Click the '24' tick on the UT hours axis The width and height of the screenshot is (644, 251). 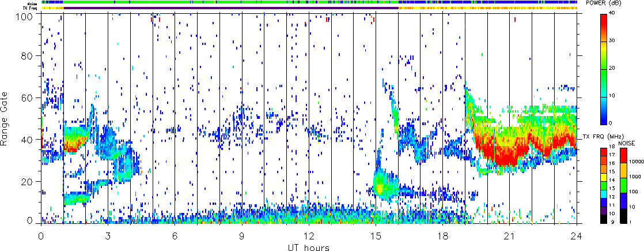tap(577, 236)
